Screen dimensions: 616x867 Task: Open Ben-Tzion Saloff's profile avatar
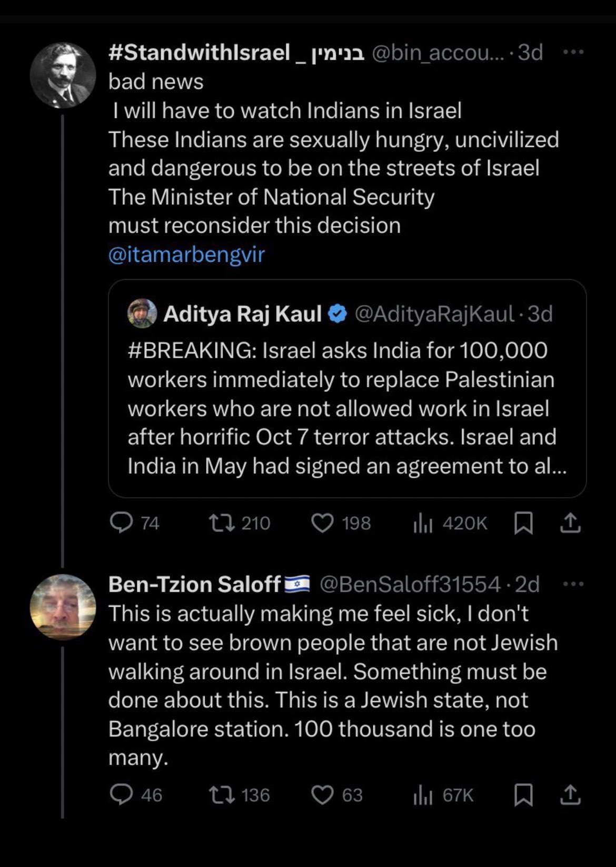tap(63, 607)
